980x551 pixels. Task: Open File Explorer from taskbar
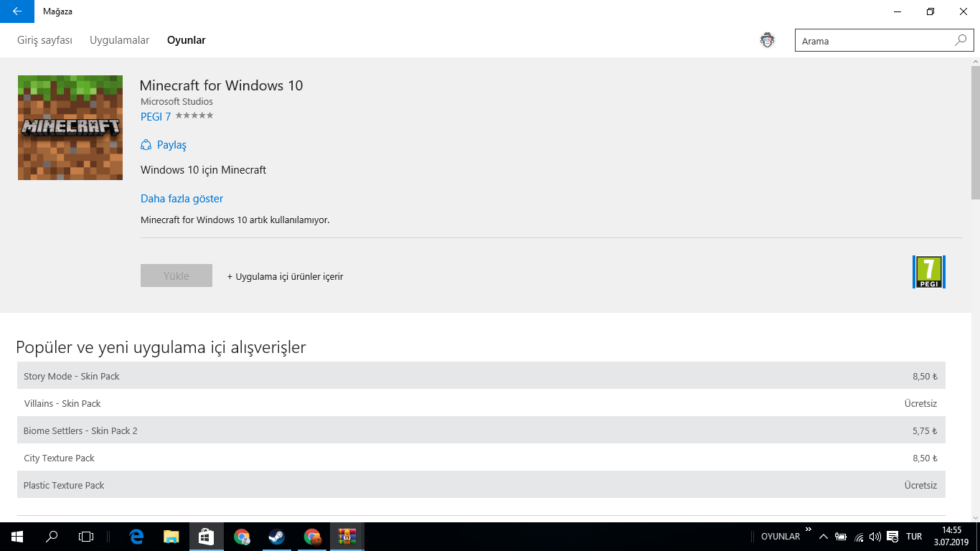coord(171,537)
